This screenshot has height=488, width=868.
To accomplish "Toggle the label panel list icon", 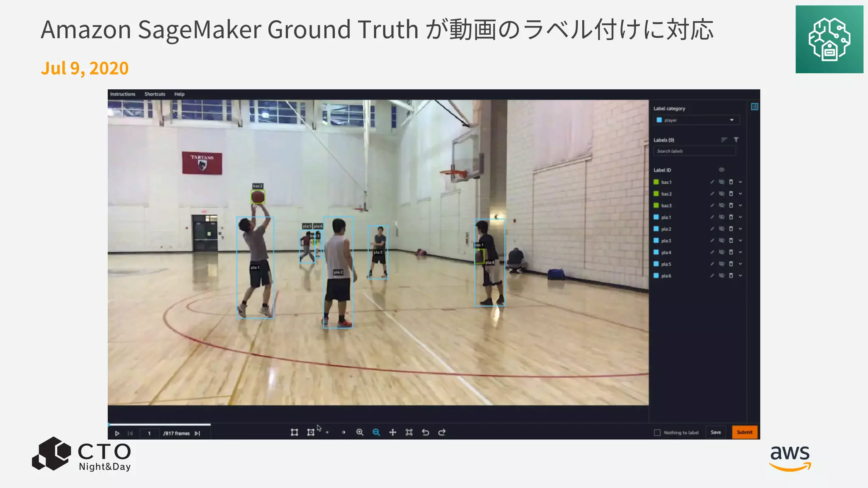I will click(x=754, y=107).
